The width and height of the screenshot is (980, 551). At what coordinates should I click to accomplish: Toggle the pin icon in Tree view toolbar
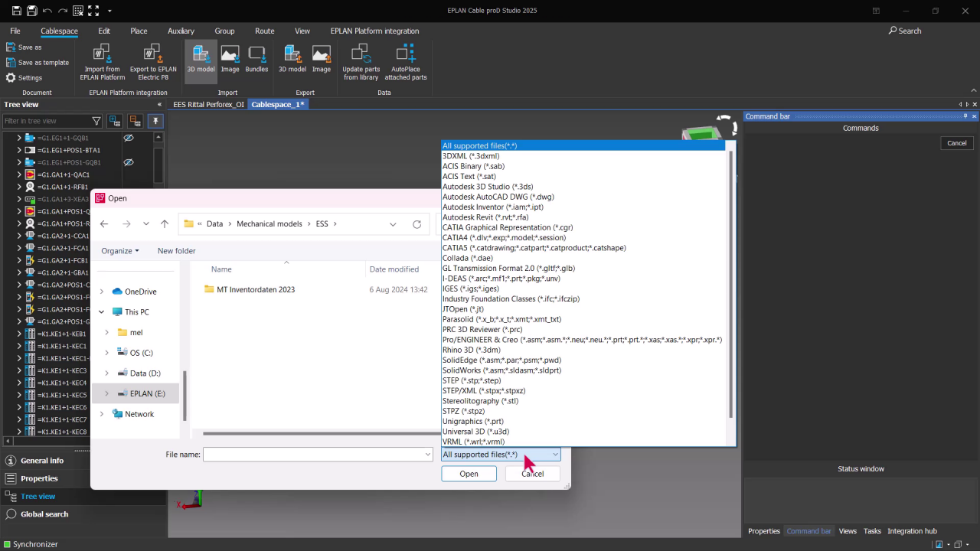(155, 121)
